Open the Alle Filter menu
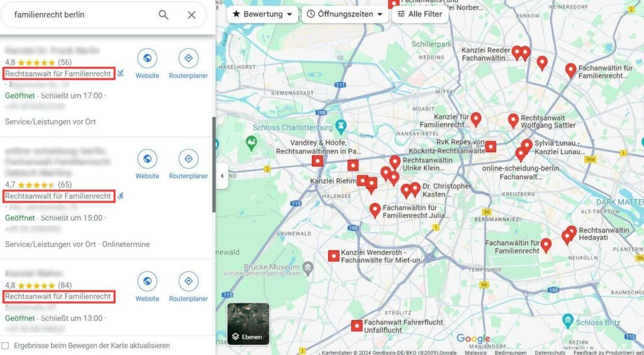Image resolution: width=644 pixels, height=355 pixels. tap(419, 14)
